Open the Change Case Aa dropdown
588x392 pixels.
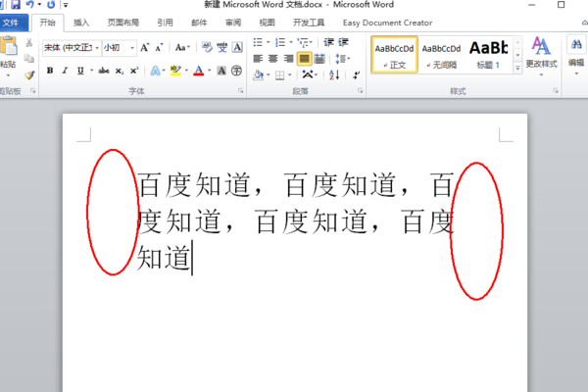point(182,48)
